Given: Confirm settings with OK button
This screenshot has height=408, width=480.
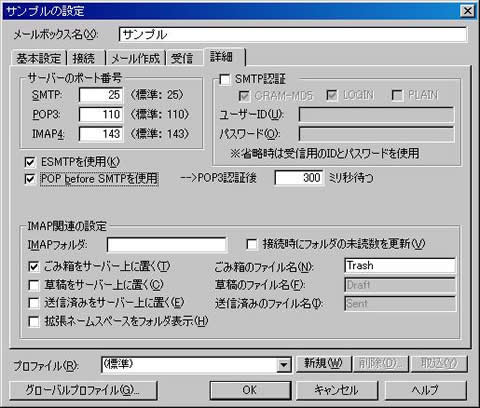Looking at the screenshot, I should point(250,390).
